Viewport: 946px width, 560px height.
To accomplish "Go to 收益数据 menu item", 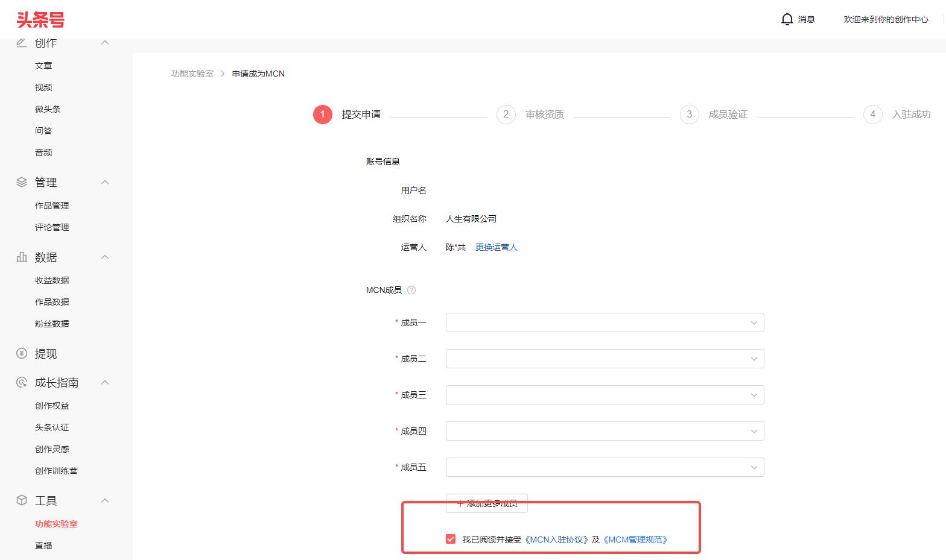I will (52, 280).
